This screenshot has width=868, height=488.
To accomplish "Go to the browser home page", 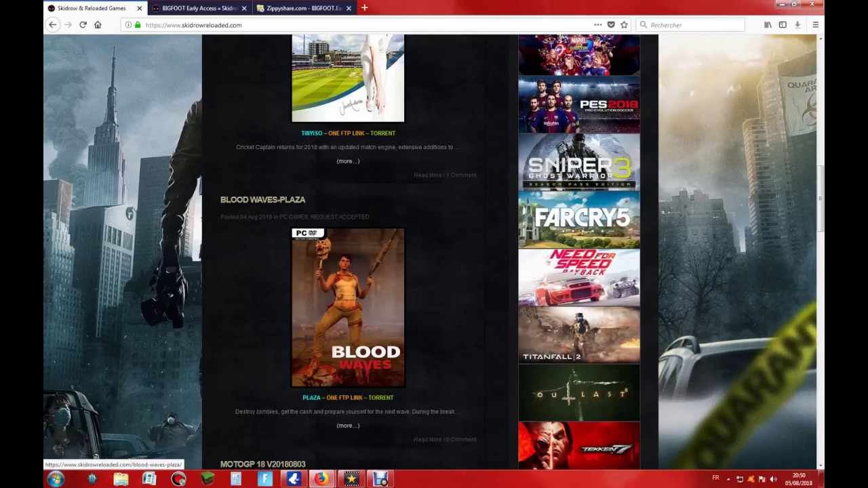I will (98, 25).
